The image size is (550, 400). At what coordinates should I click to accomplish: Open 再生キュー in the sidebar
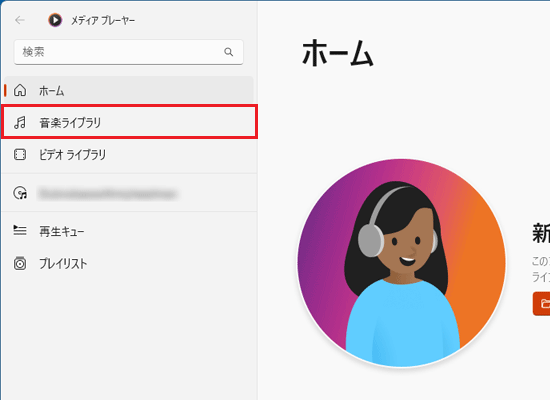click(129, 231)
